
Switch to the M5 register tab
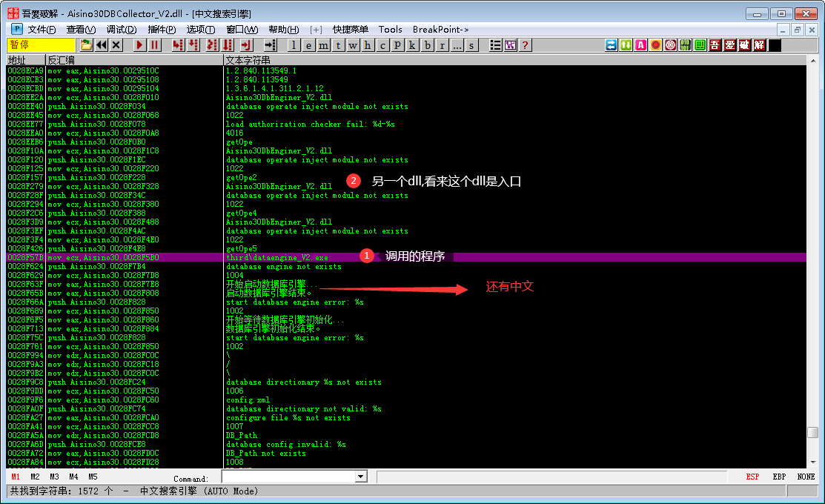tap(93, 477)
